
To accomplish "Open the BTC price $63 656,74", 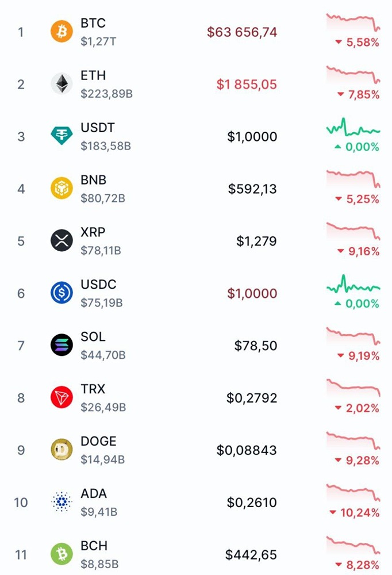I will coord(242,32).
